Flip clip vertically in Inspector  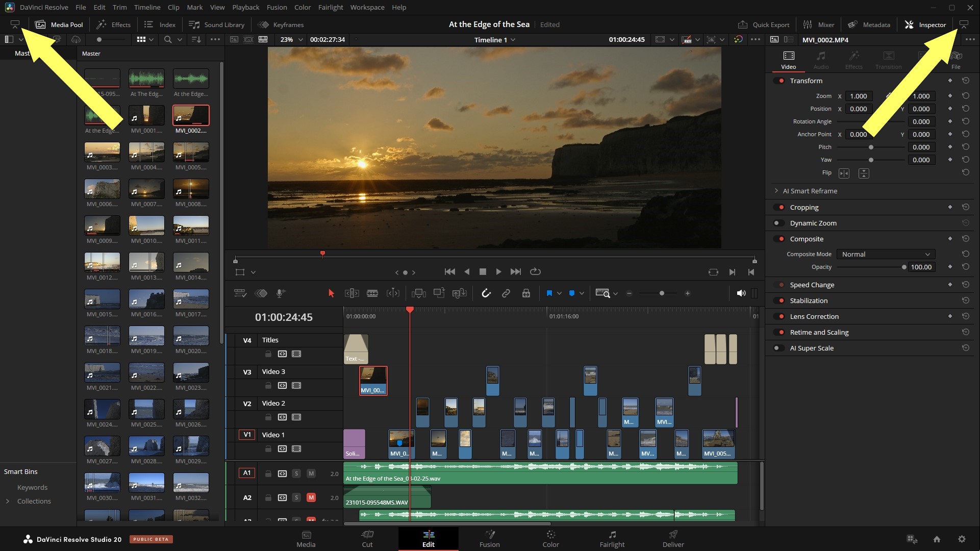coord(864,173)
